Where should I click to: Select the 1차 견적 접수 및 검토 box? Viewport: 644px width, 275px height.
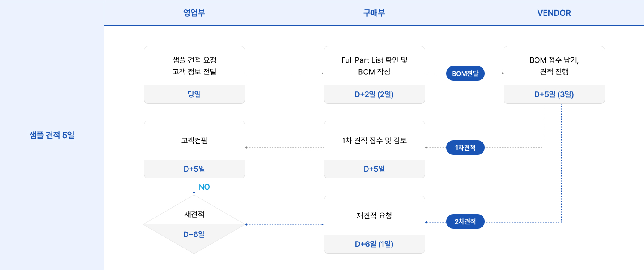374,149
